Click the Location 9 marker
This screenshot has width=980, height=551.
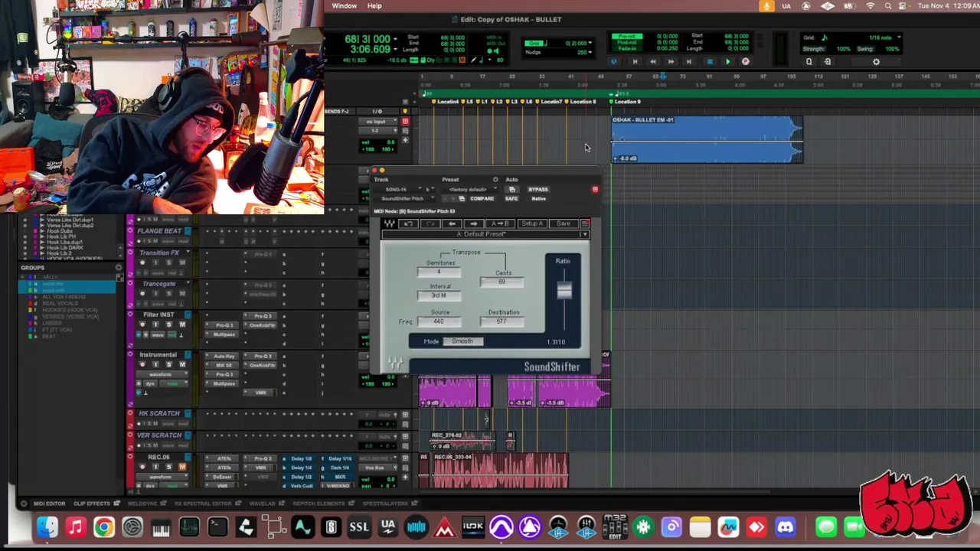[626, 102]
